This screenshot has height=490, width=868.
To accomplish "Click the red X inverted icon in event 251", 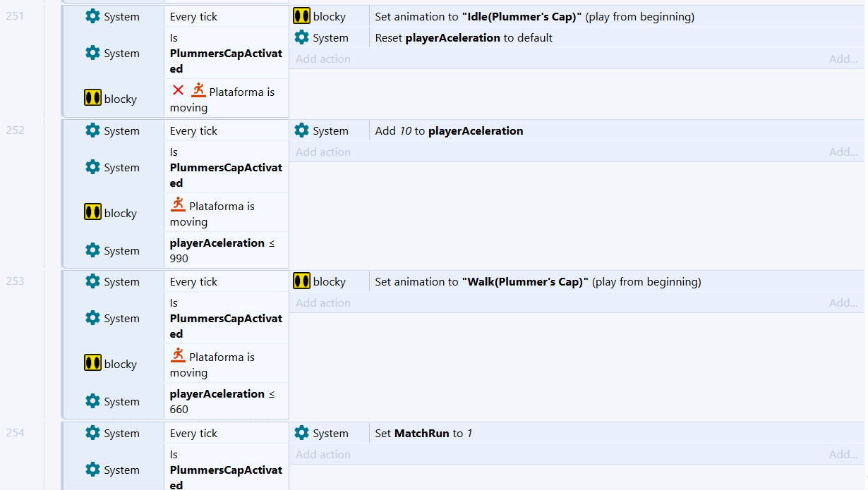I will point(178,90).
